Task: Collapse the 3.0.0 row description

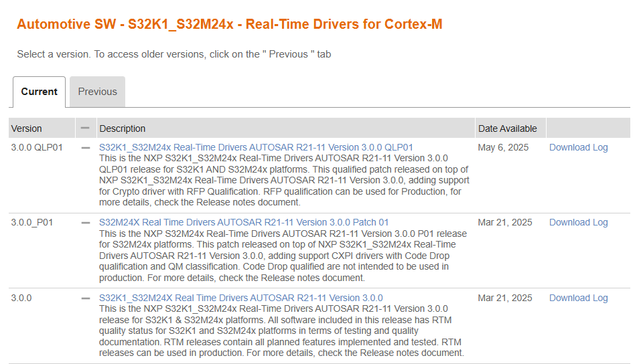Action: click(86, 298)
